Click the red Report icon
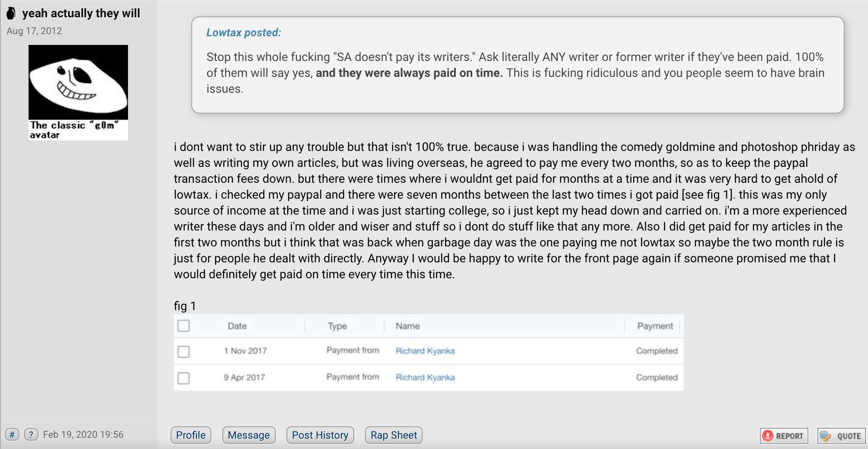The image size is (868, 449). pos(768,436)
